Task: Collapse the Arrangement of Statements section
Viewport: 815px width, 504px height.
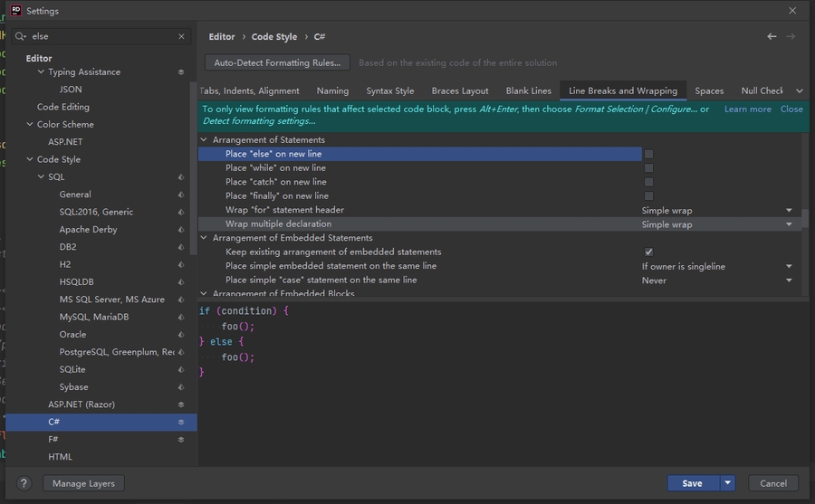Action: click(204, 140)
